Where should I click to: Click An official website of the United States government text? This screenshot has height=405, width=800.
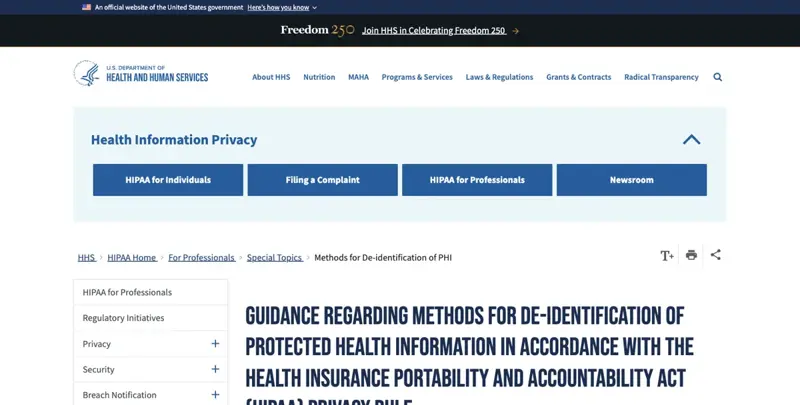[169, 7]
